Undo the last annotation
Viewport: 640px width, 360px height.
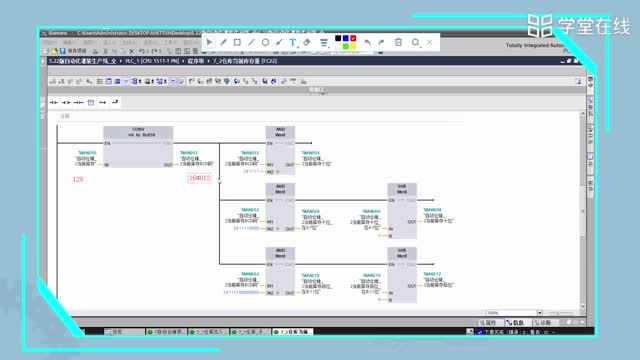pos(367,42)
